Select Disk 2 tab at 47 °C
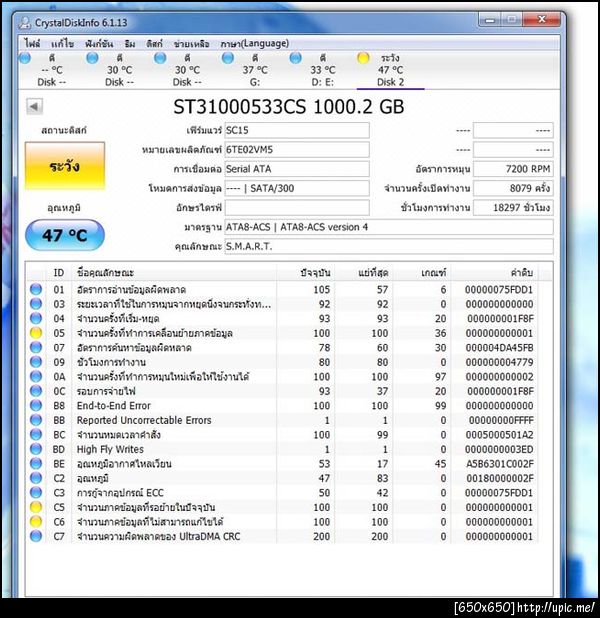This screenshot has height=618, width=600. pyautogui.click(x=390, y=70)
